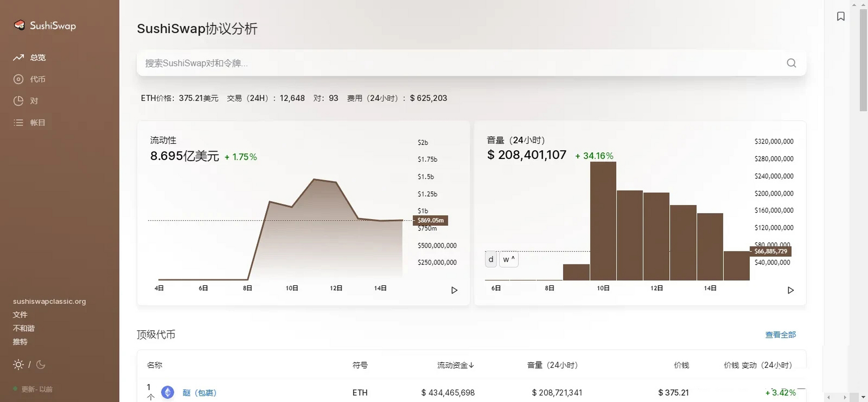Click the tallest volume bar on the 10th
The image size is (868, 402).
[x=603, y=221]
